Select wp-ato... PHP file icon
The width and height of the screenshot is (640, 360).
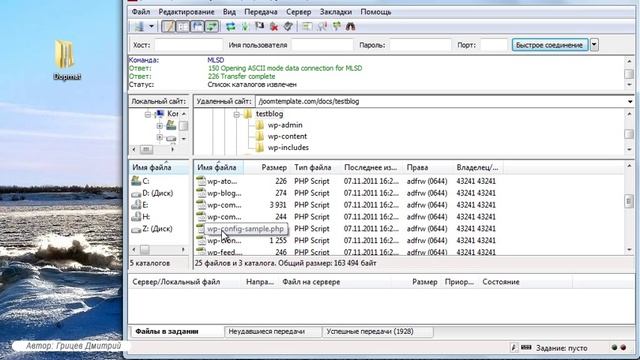click(x=200, y=181)
